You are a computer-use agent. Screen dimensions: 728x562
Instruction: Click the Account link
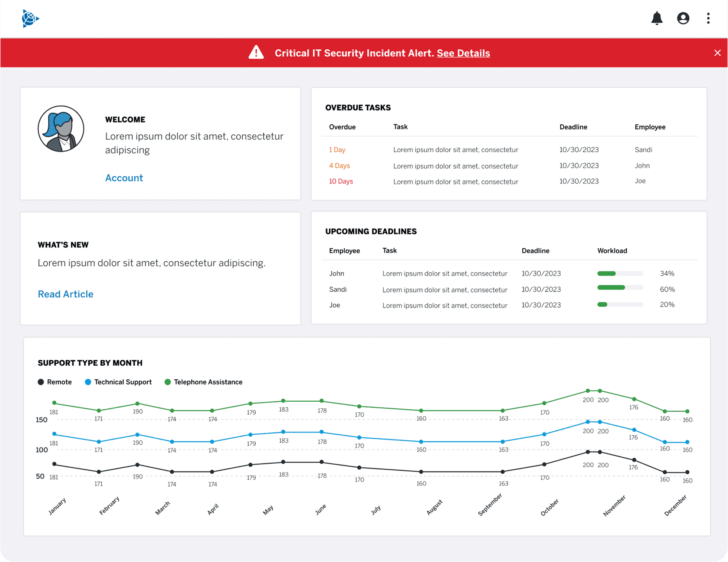point(124,178)
